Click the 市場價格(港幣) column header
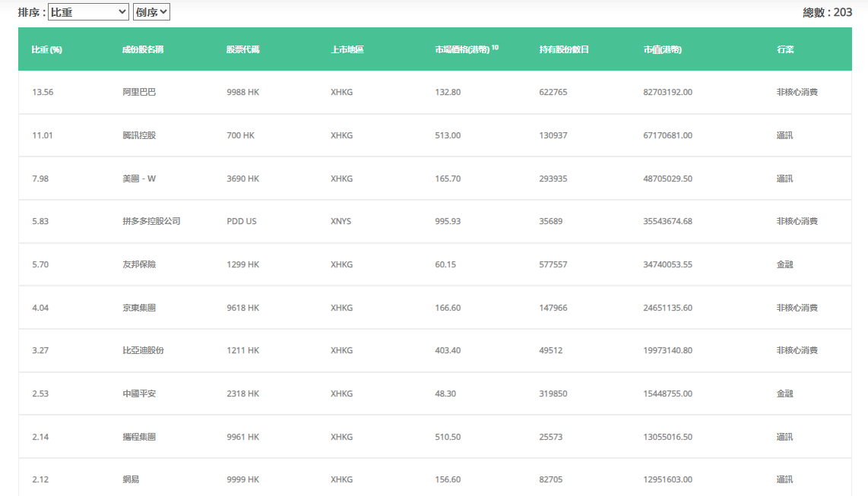The height and width of the screenshot is (496, 868). (x=462, y=50)
